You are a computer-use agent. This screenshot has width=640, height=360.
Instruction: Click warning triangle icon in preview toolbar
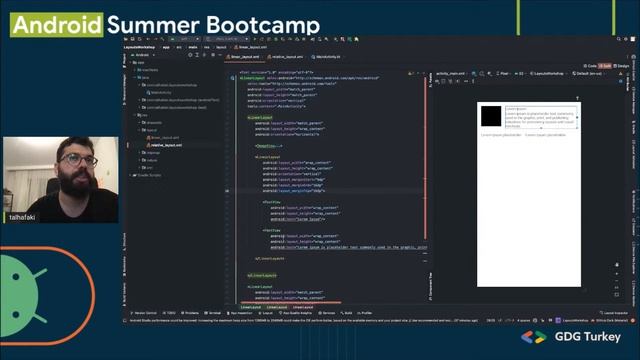pyautogui.click(x=621, y=74)
